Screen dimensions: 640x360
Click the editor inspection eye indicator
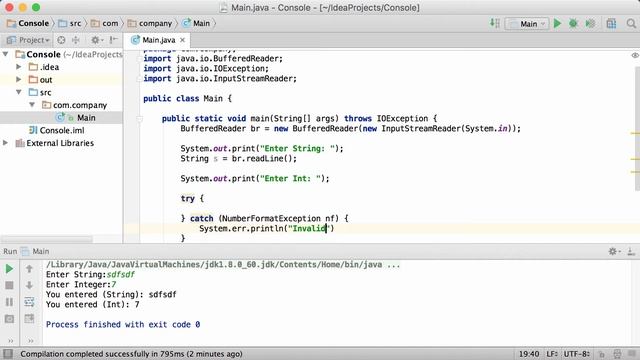[x=635, y=55]
